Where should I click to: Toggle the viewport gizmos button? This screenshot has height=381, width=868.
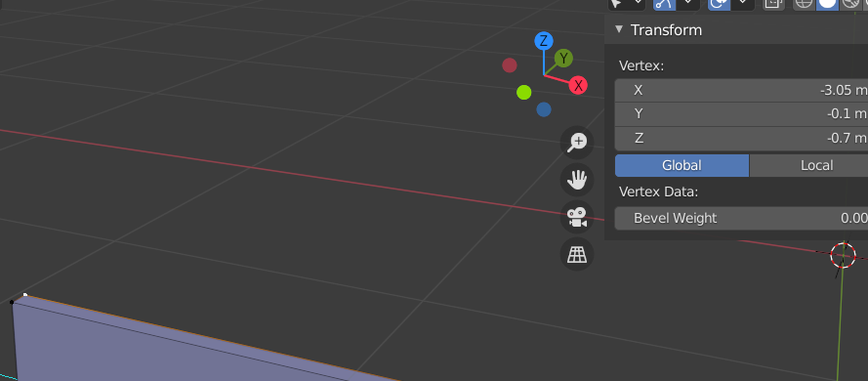point(664,4)
